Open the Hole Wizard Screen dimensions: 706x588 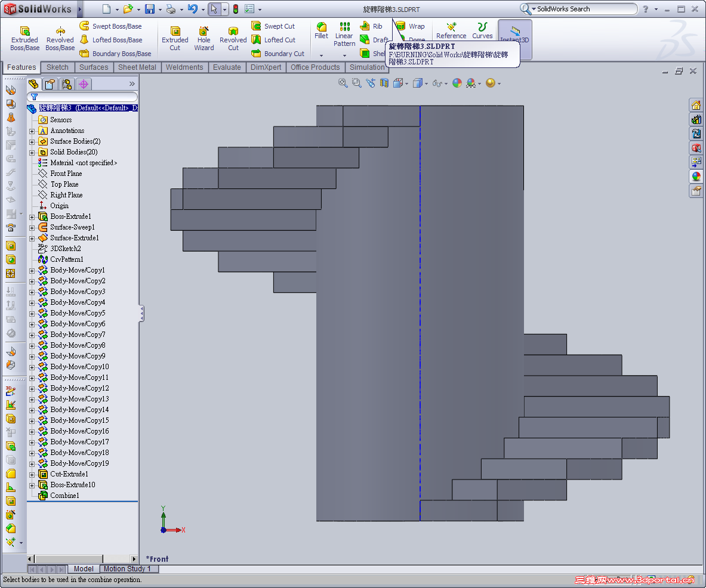204,39
